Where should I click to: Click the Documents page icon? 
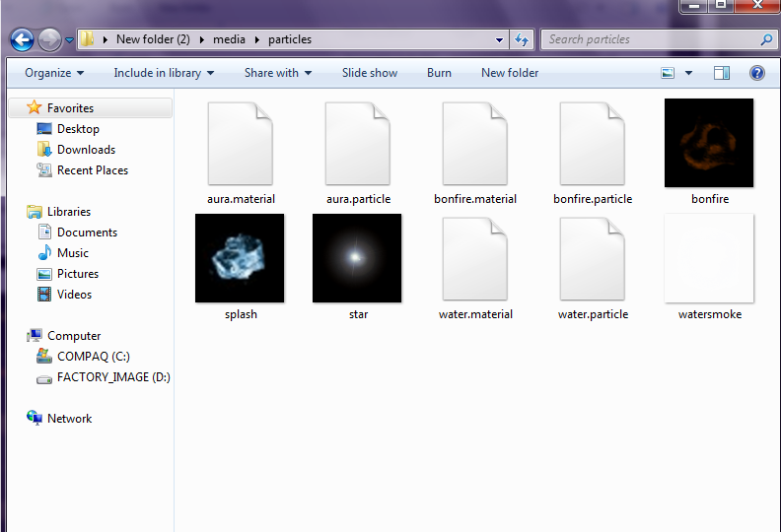coord(44,232)
